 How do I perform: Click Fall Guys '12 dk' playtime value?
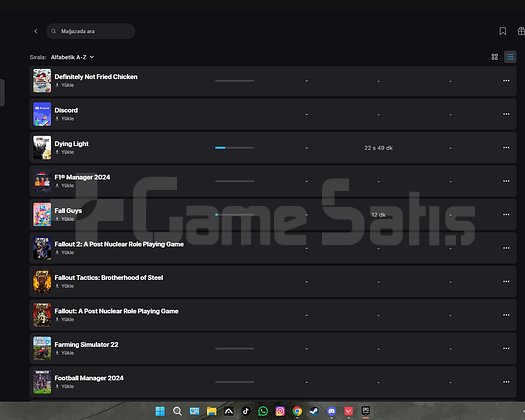[x=378, y=215]
